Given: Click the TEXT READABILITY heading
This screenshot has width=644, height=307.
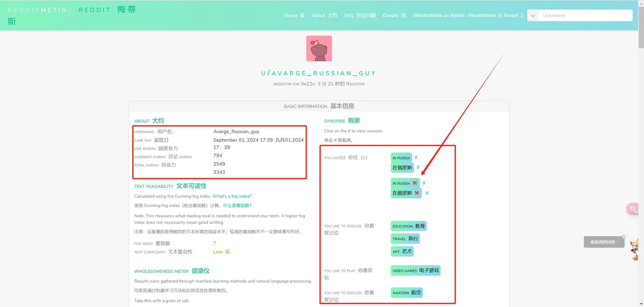Looking at the screenshot, I should pyautogui.click(x=170, y=186).
